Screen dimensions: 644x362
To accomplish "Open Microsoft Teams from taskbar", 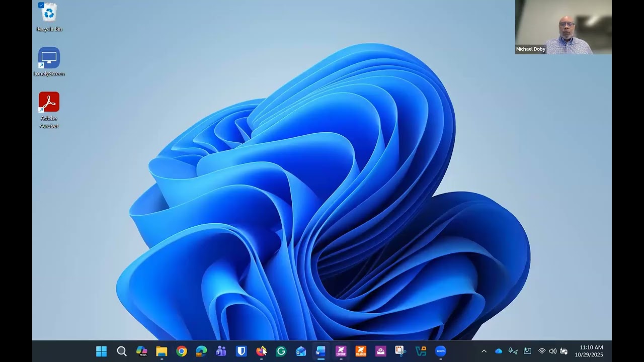I will [221, 351].
